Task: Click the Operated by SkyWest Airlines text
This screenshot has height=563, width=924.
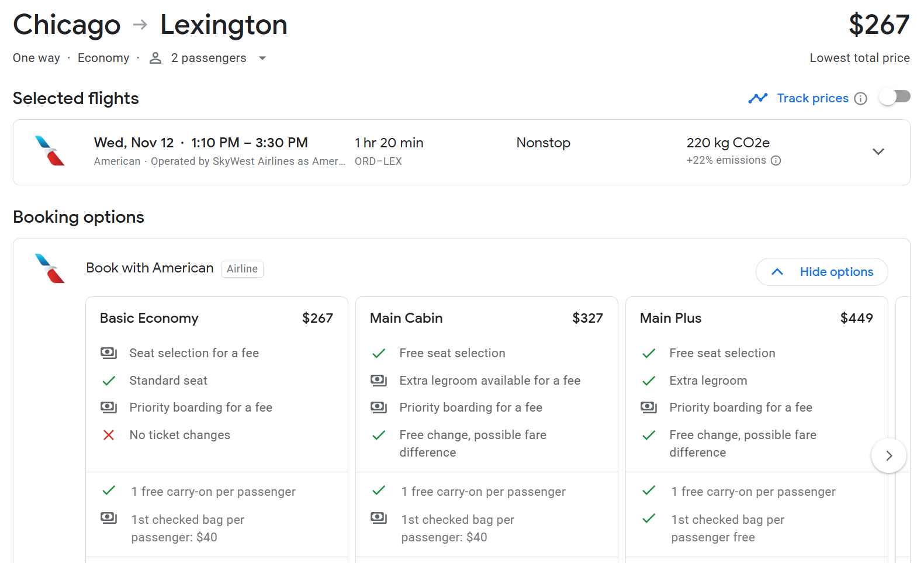Action: pyautogui.click(x=248, y=161)
